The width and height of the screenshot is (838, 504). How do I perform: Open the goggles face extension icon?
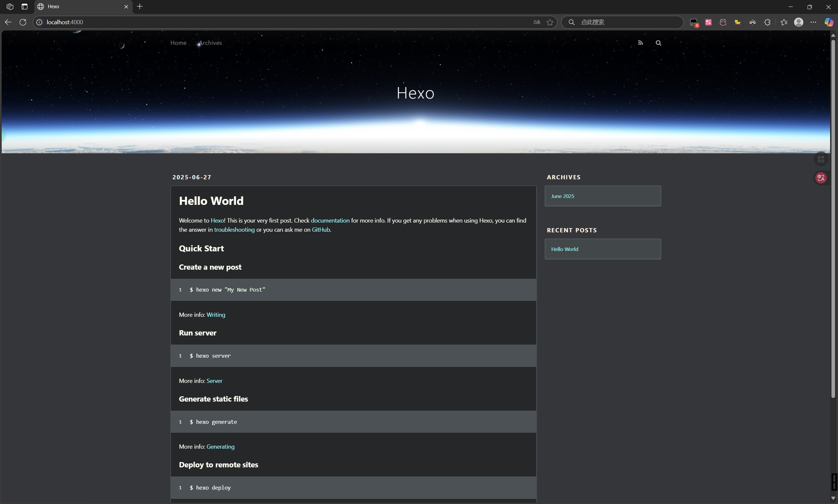tap(753, 22)
